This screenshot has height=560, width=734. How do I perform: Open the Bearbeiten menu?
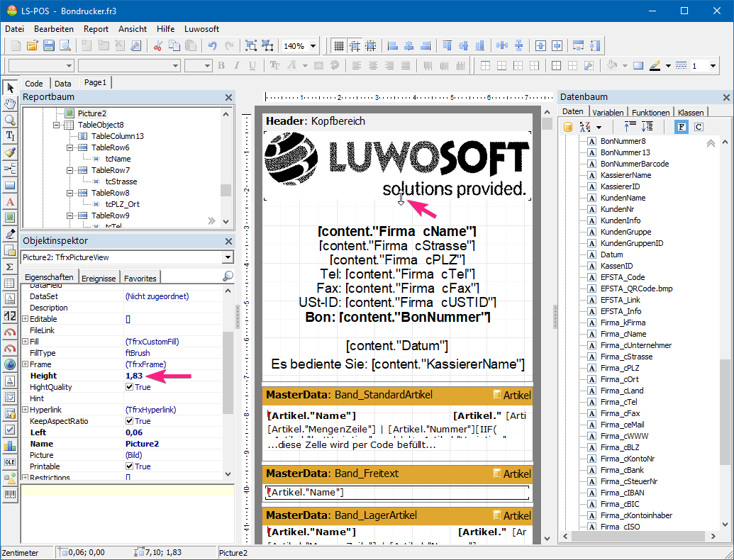(x=54, y=29)
